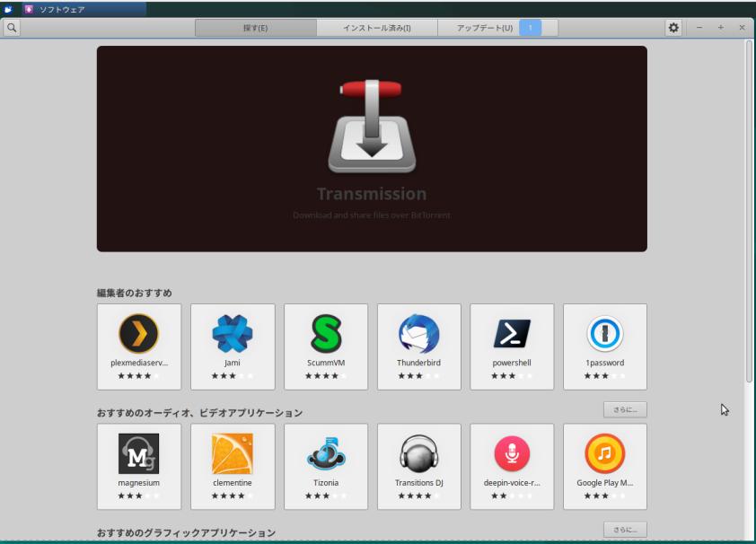This screenshot has width=756, height=544.
Task: Click the star rating under clementine
Action: click(x=233, y=496)
